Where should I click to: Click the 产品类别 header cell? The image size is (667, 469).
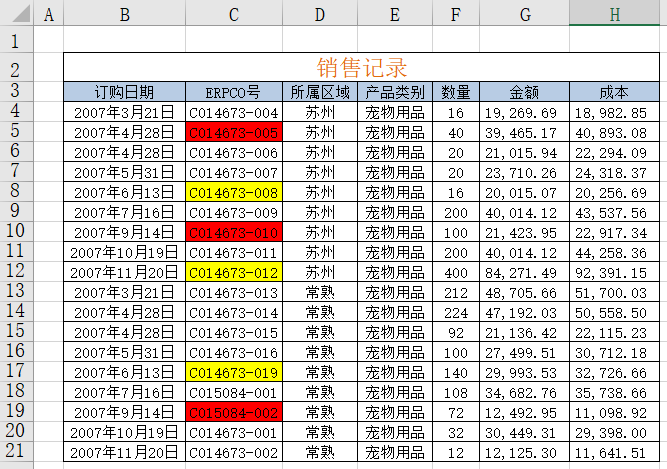[395, 92]
